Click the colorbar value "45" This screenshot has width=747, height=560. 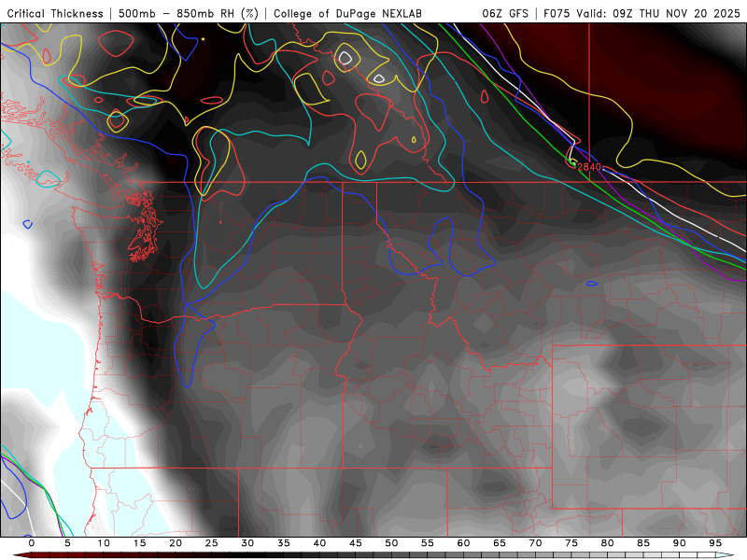tap(356, 543)
